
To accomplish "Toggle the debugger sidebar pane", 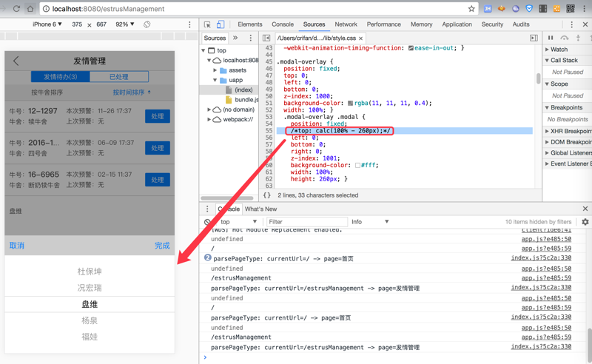I will click(534, 38).
